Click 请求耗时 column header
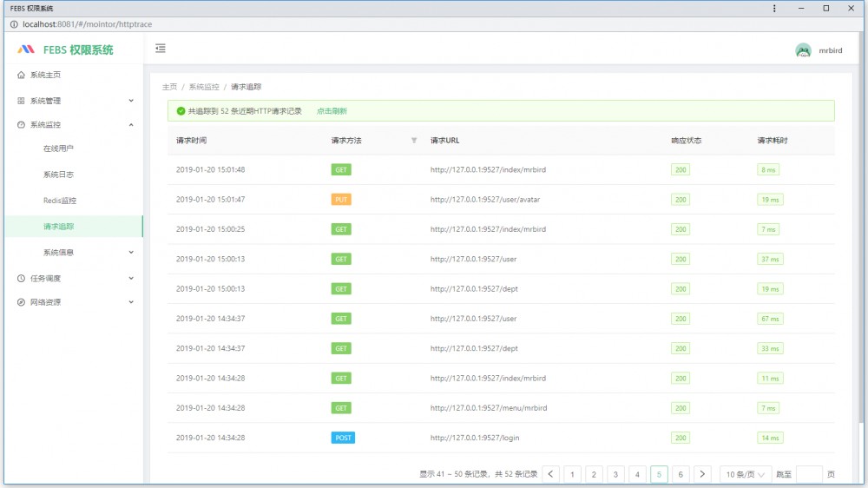 point(773,140)
